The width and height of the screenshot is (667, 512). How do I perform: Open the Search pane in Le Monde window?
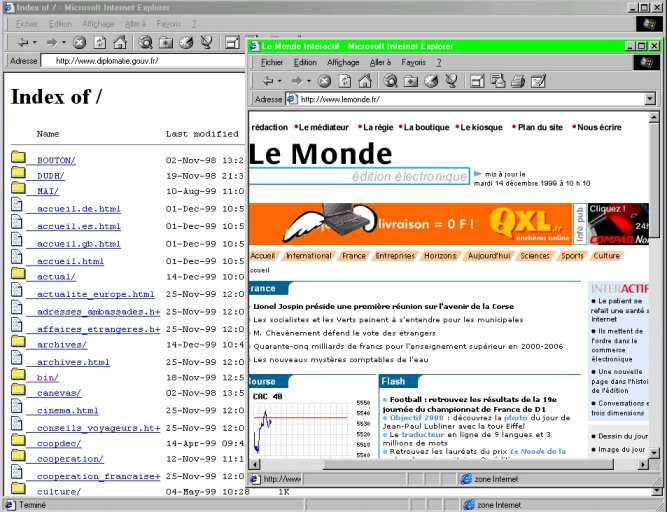click(391, 81)
